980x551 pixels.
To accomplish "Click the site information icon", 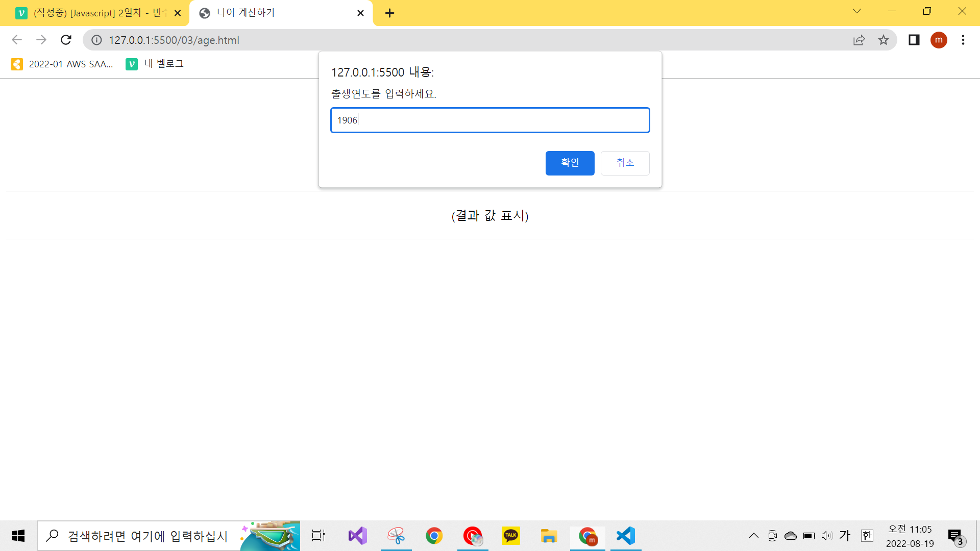I will (x=96, y=40).
